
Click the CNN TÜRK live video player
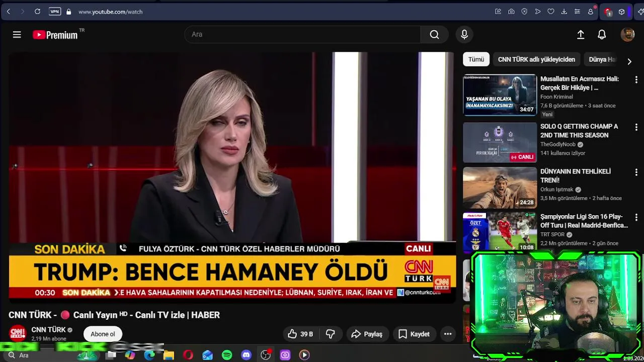point(232,177)
